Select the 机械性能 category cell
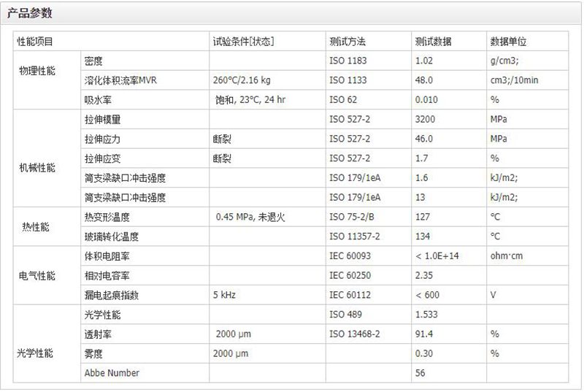584x392 pixels. 36,168
